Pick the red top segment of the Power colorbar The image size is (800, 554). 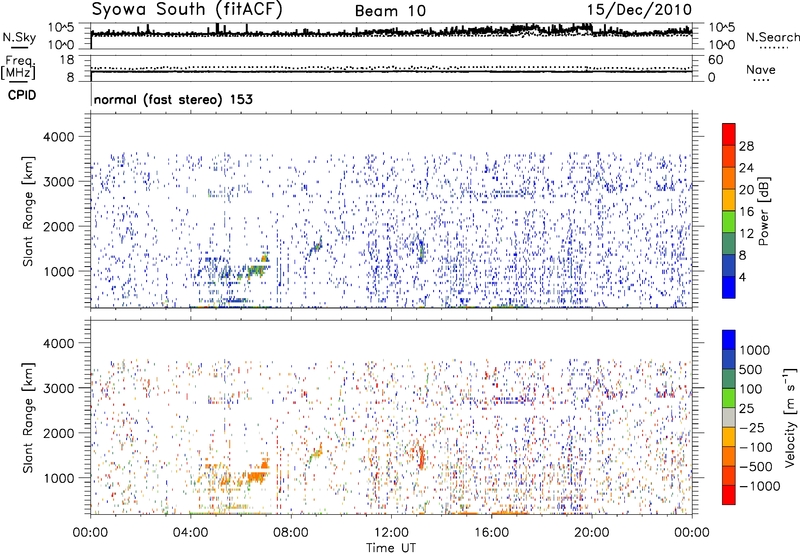[729, 134]
